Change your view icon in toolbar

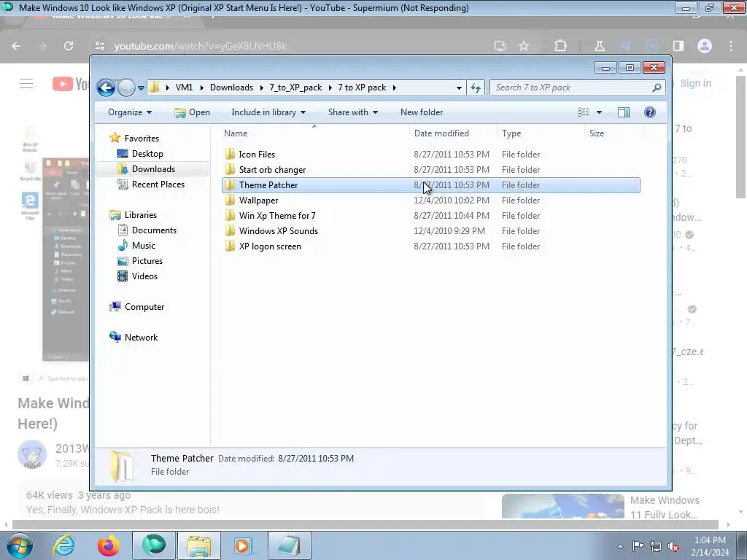(583, 112)
